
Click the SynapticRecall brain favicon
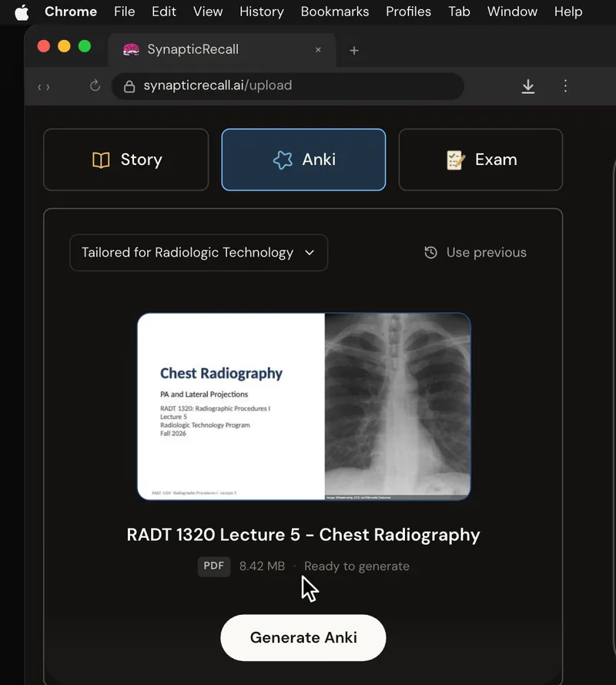(131, 49)
